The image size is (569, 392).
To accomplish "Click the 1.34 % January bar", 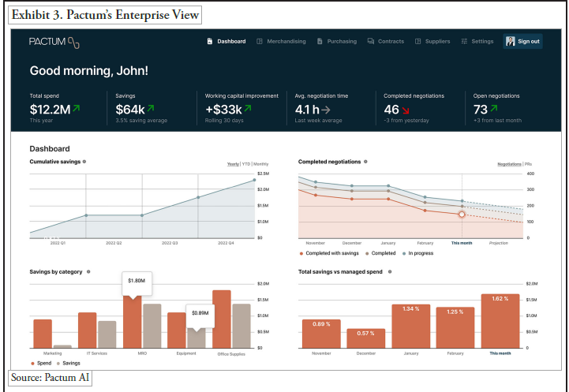I will coord(411,327).
